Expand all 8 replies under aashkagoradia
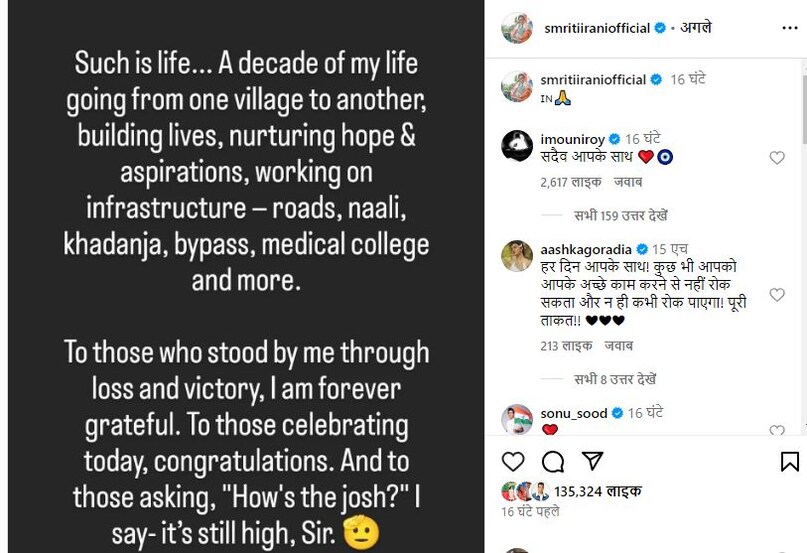This screenshot has height=553, width=807. 617,379
